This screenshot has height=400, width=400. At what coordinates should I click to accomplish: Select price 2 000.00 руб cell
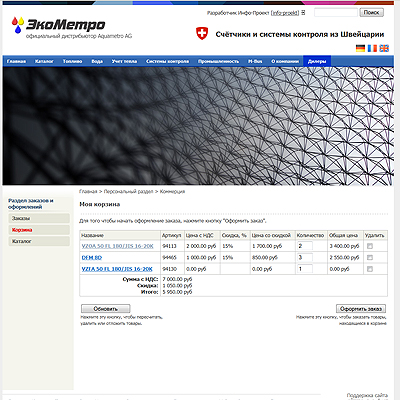(x=201, y=246)
